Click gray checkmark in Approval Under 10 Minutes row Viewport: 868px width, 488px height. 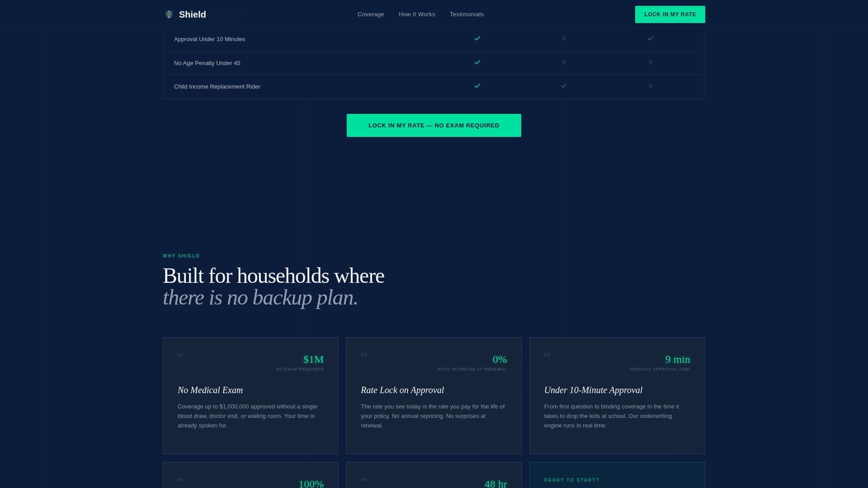click(651, 38)
